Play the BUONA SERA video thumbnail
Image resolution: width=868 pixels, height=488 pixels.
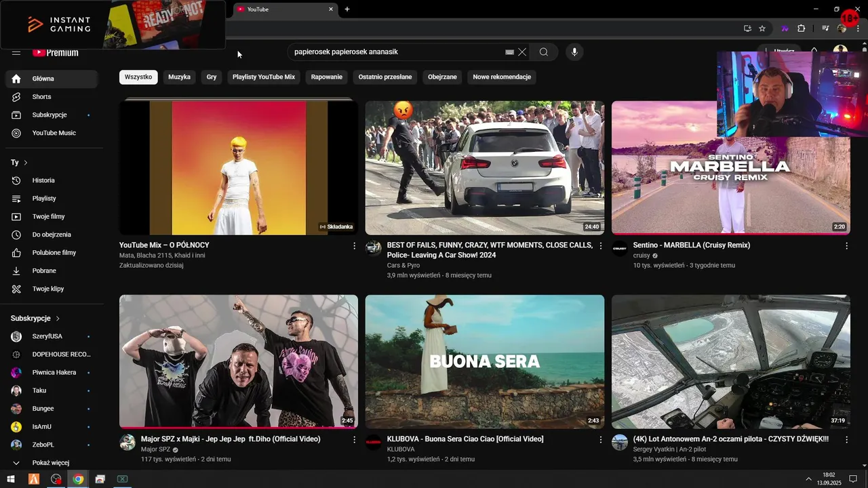485,361
